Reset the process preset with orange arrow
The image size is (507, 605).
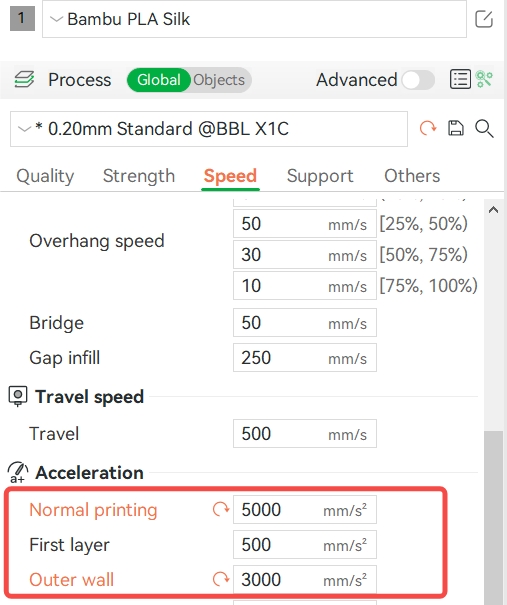point(428,128)
